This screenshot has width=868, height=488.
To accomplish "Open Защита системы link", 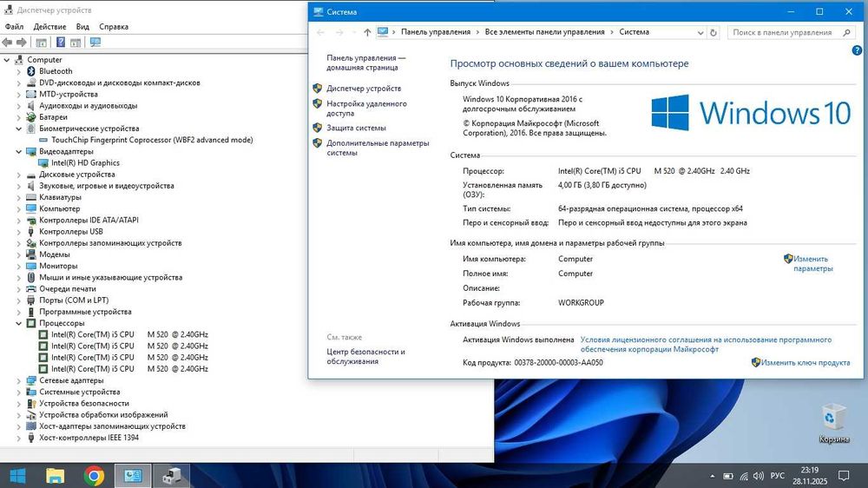I will [x=356, y=128].
